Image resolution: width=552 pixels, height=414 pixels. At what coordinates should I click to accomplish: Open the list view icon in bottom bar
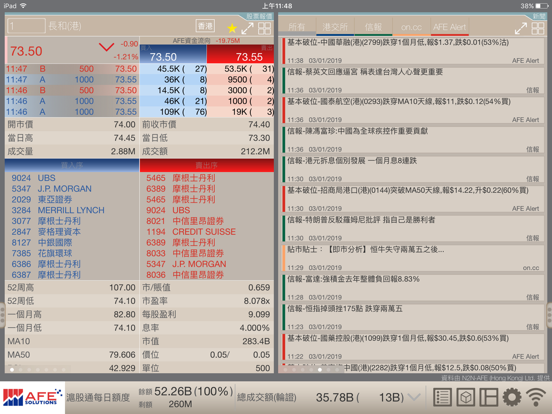[442, 397]
